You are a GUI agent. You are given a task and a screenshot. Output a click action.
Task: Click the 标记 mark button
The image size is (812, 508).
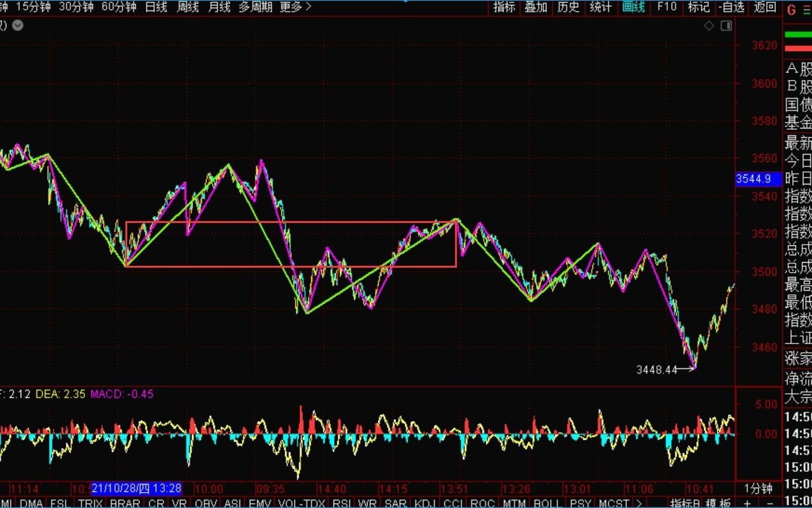(x=699, y=7)
